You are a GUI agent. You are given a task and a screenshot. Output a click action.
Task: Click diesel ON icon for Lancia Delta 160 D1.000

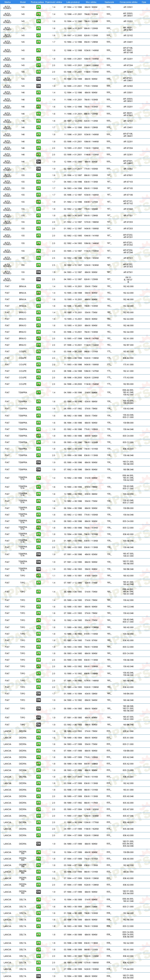[38, 976]
